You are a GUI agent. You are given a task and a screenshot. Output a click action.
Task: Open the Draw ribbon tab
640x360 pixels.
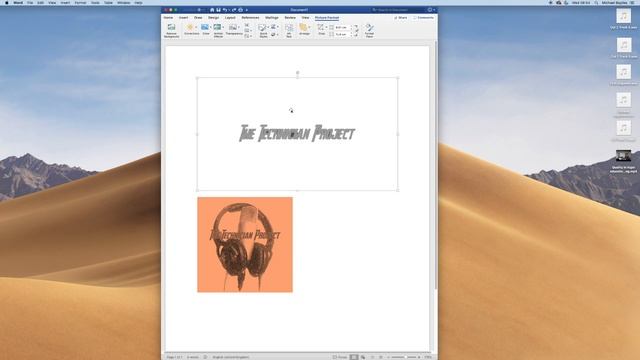(x=198, y=18)
